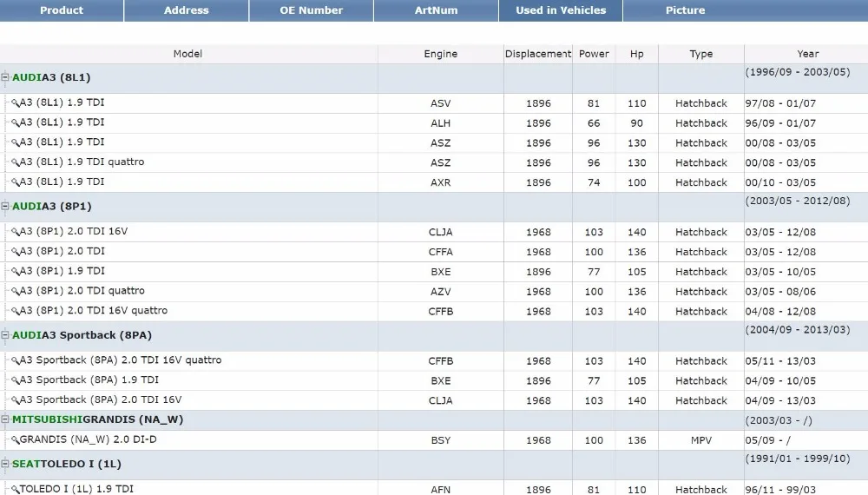868x495 pixels.
Task: Open the Picture tab
Action: [x=686, y=10]
